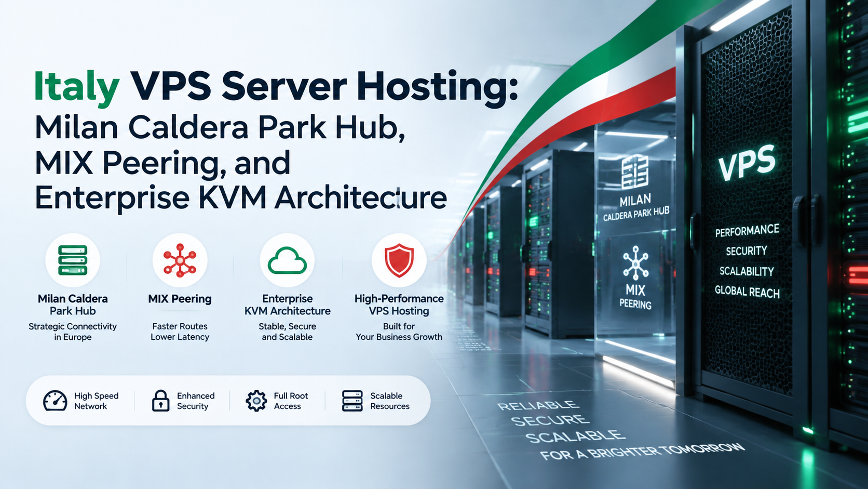Click "VPS Server Hosting:" headline text

(324, 86)
